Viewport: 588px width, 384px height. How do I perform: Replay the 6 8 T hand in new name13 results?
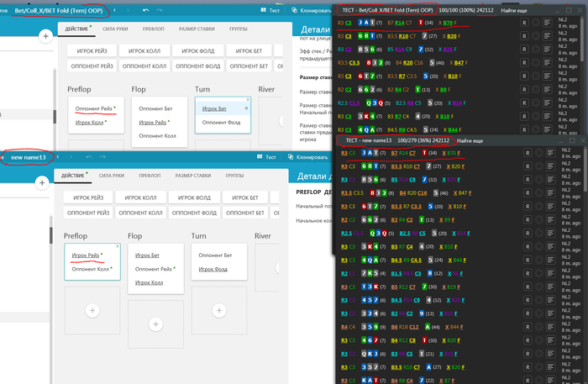point(539,166)
